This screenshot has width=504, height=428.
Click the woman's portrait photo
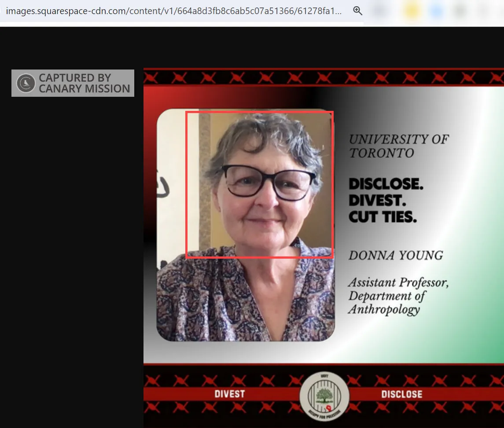(246, 225)
